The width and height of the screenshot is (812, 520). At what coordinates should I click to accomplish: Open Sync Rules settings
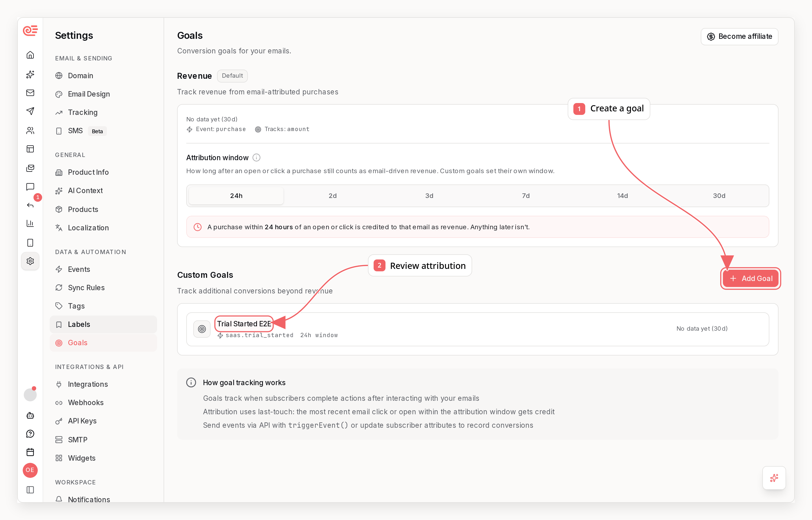pos(103,288)
